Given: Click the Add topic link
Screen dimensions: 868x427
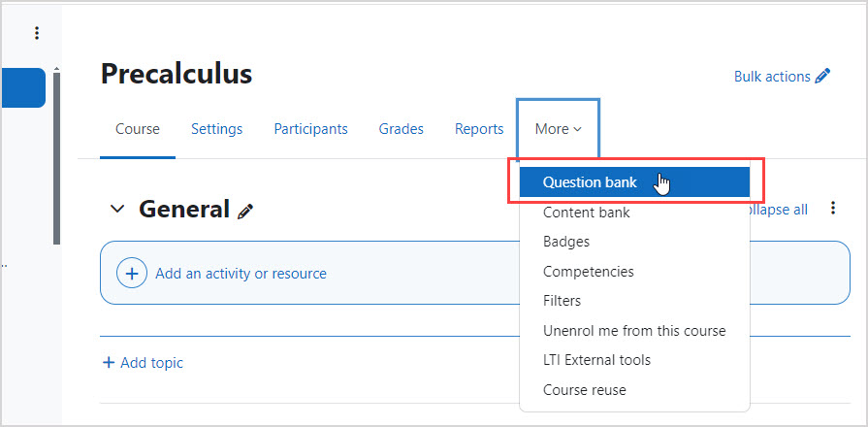Looking at the screenshot, I should pos(143,363).
